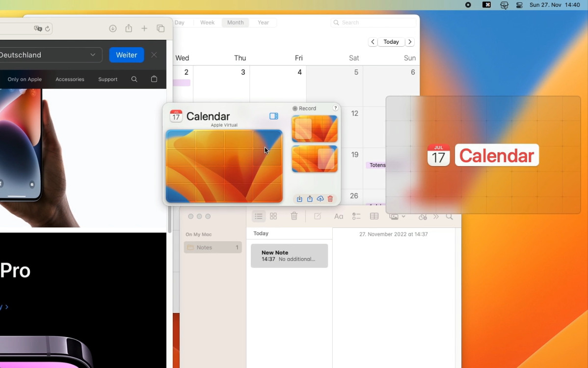Click the Calendar app icon in popup
The image size is (588, 368).
[176, 116]
